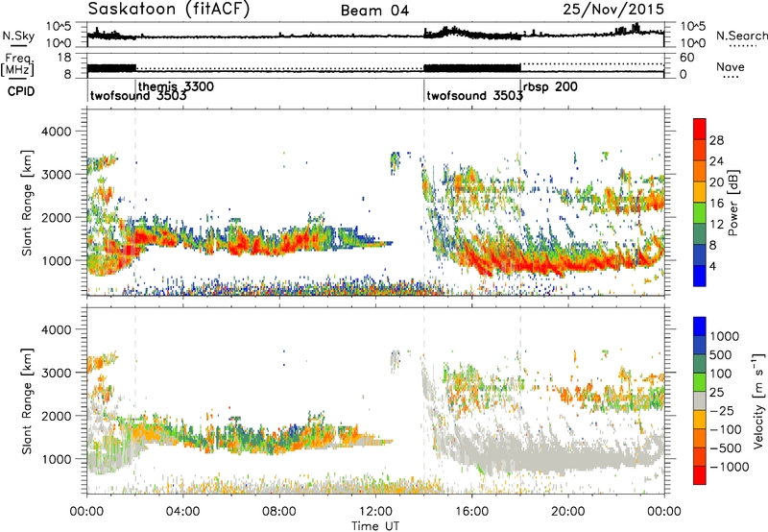Click the '4000' tick of the power panel
This screenshot has width=768, height=532.
click(56, 132)
